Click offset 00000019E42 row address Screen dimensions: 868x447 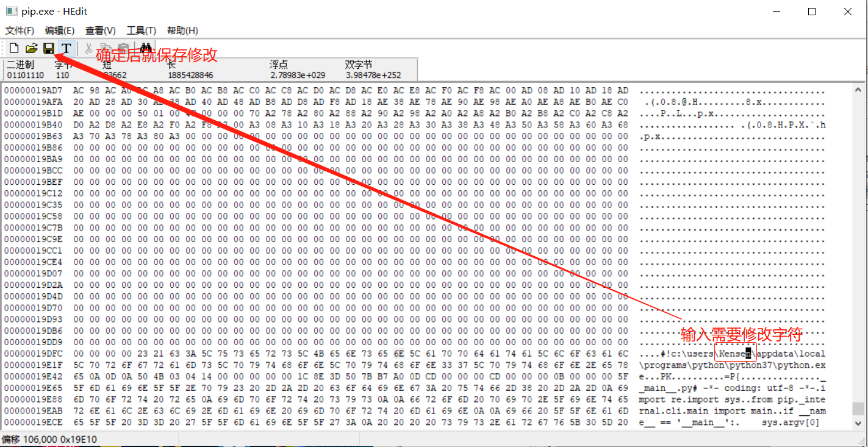pyautogui.click(x=33, y=377)
